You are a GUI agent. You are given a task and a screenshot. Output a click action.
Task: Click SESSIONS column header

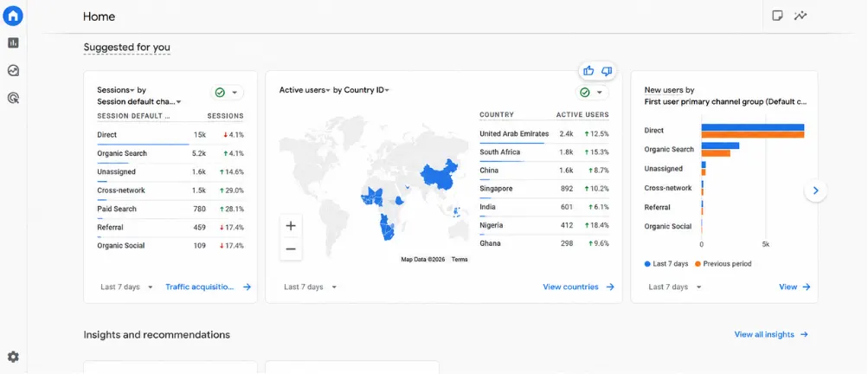[225, 116]
